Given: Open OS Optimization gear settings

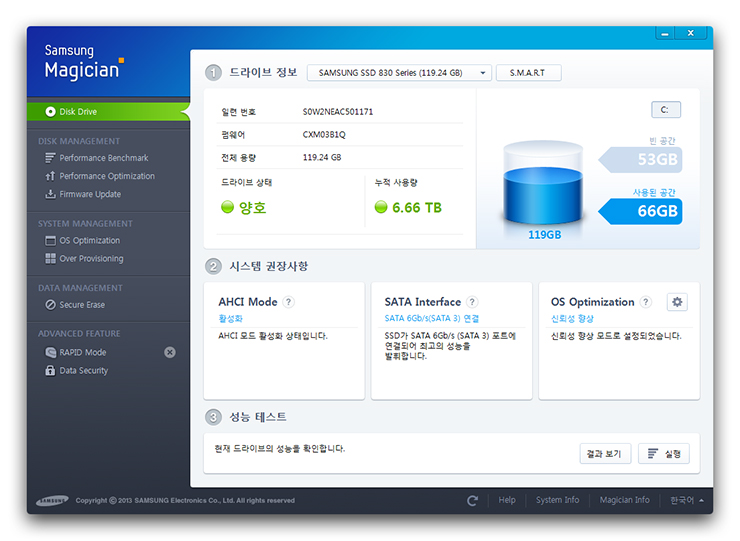Looking at the screenshot, I should [x=677, y=302].
